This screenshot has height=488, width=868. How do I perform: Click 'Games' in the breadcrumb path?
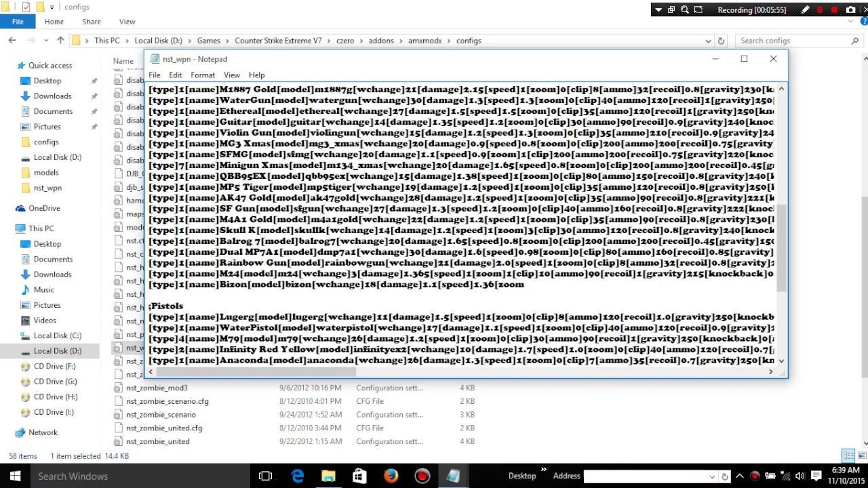coord(209,41)
